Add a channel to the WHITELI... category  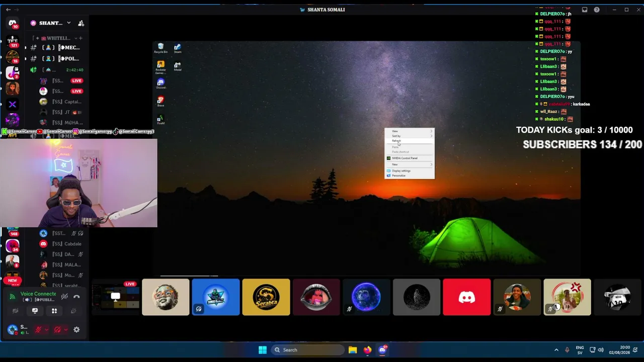(x=80, y=38)
